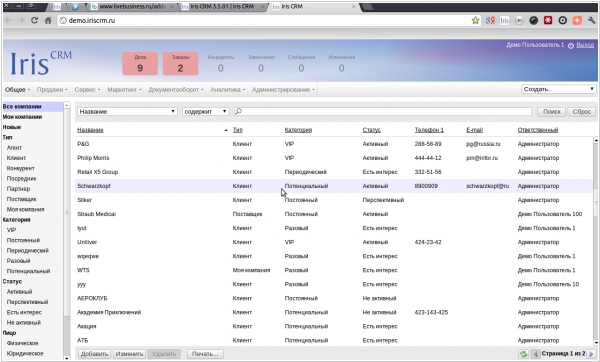Click the Сброс button

tap(581, 111)
